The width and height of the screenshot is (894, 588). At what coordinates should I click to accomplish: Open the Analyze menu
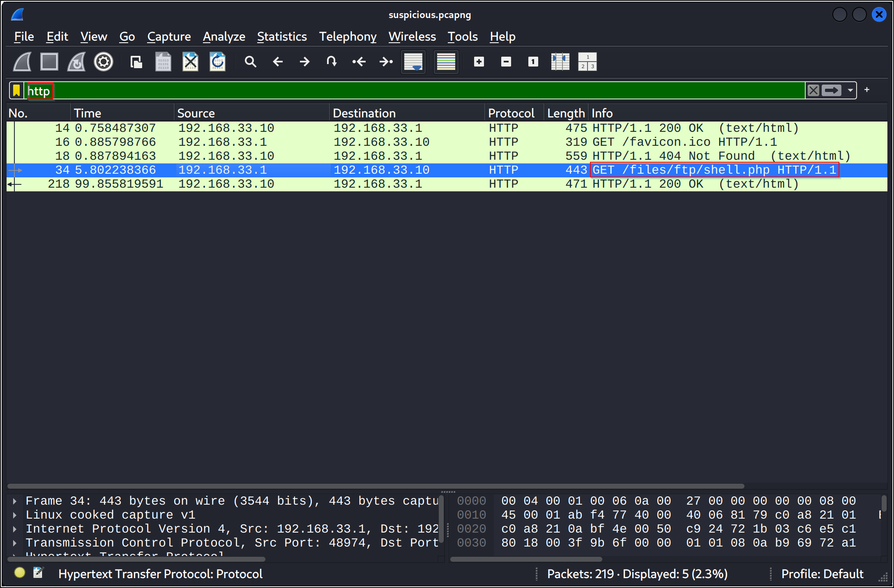(224, 37)
